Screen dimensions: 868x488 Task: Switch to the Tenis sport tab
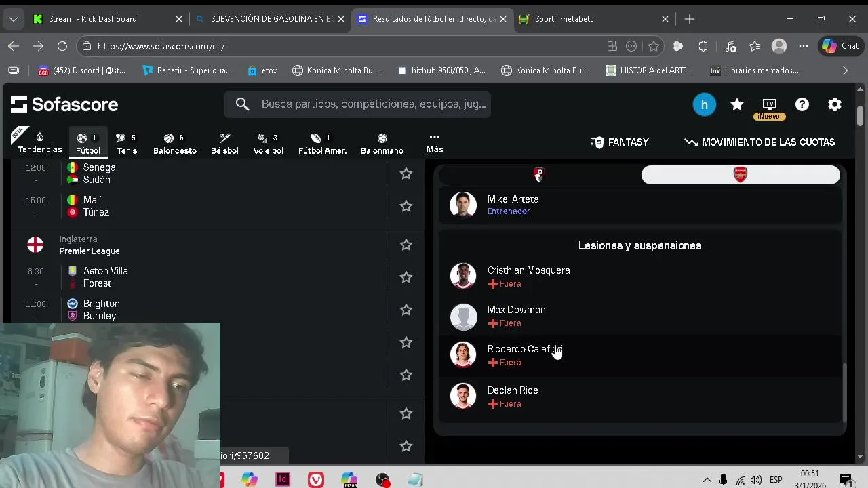pos(127,144)
